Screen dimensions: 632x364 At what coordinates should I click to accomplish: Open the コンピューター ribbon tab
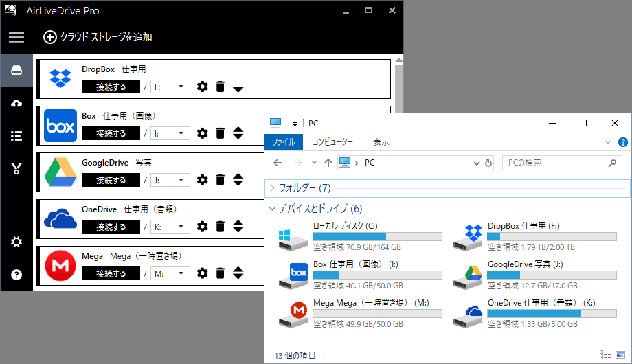332,142
